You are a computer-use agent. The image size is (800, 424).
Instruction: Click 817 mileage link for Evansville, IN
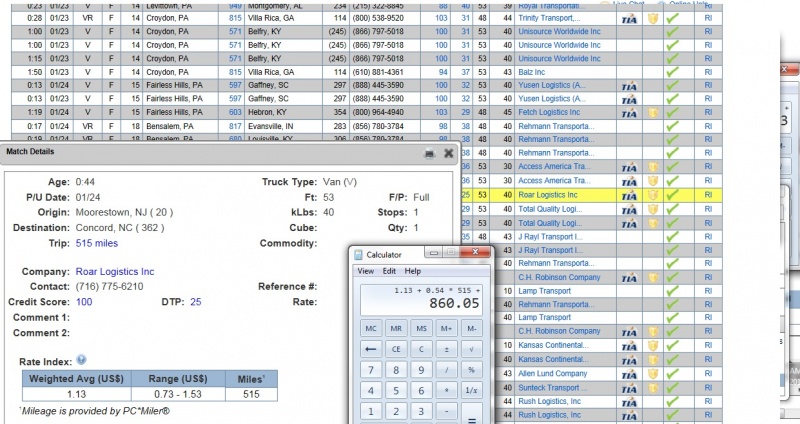[x=235, y=126]
